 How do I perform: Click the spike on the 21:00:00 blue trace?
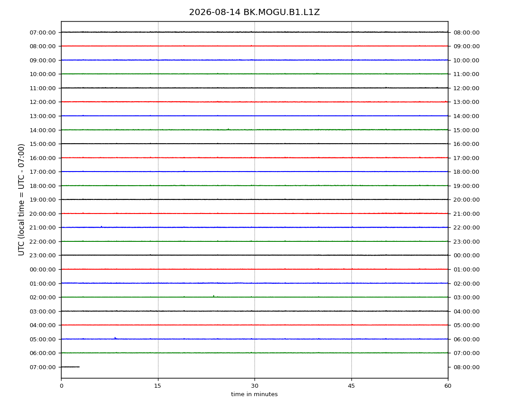(x=101, y=226)
